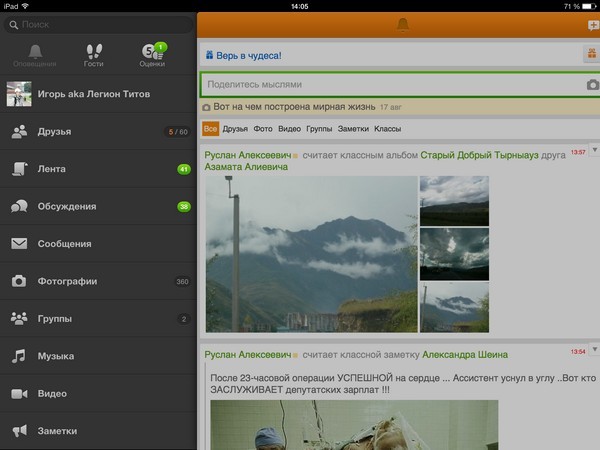The width and height of the screenshot is (600, 450).
Task: Tap the plus icon in the top-right corner
Action: (592, 24)
